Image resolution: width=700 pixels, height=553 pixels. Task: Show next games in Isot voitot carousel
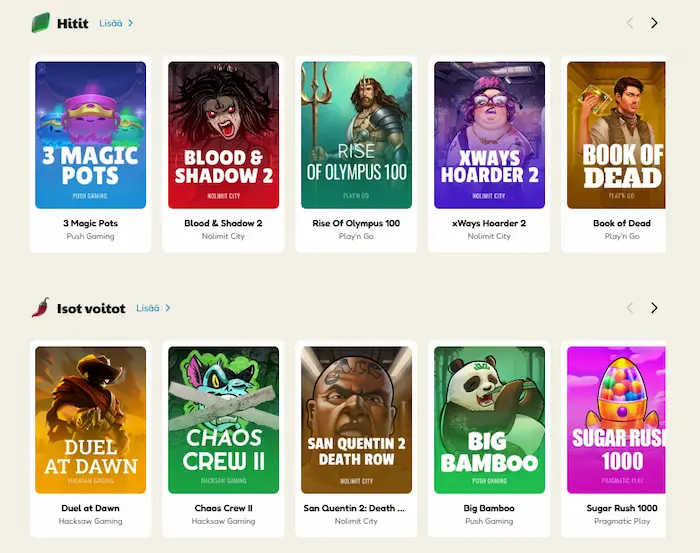(x=654, y=308)
